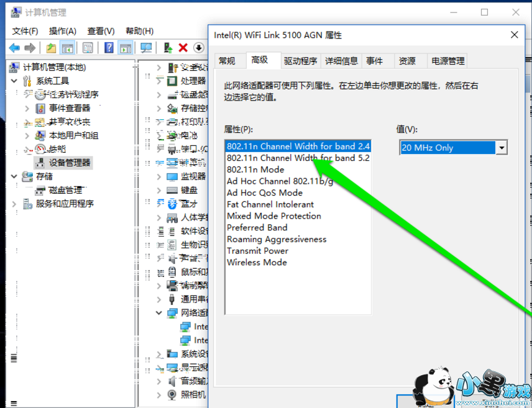The height and width of the screenshot is (408, 532).
Task: Switch to the 电源管理 tab
Action: [448, 61]
